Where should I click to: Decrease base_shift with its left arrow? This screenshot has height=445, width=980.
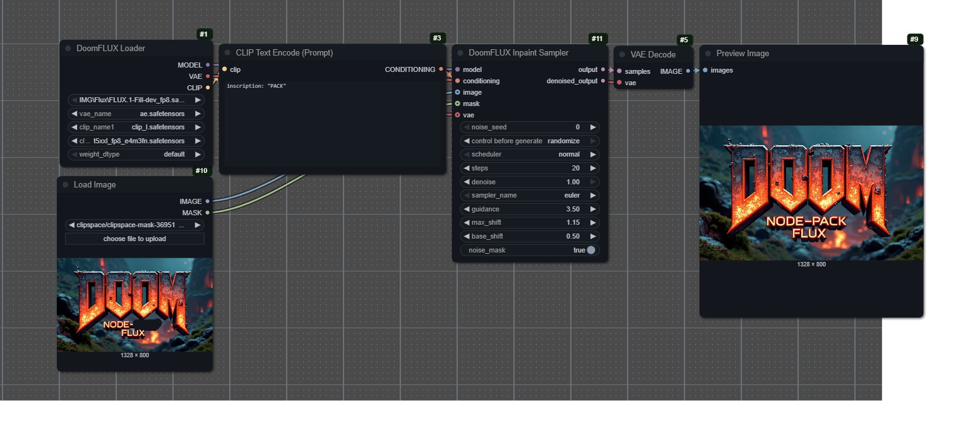(x=467, y=236)
